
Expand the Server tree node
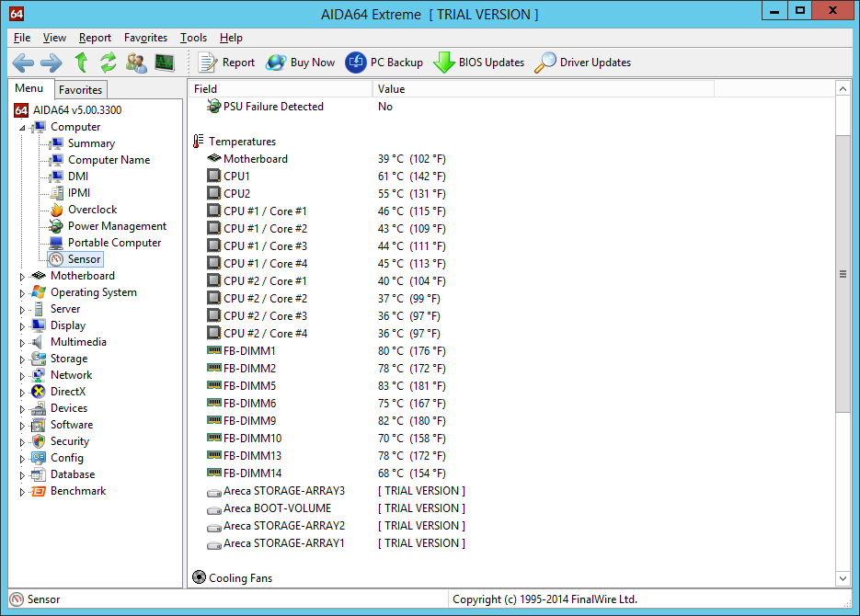pyautogui.click(x=22, y=310)
